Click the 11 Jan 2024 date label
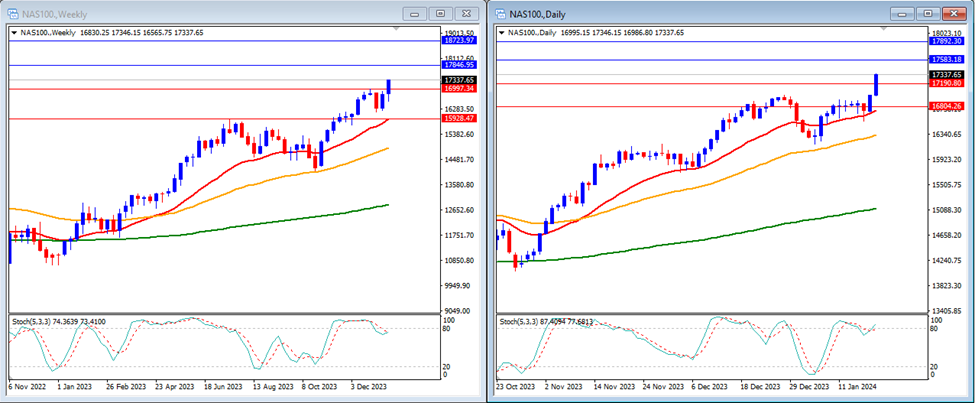Viewport: 975px width, 403px height. [x=859, y=387]
